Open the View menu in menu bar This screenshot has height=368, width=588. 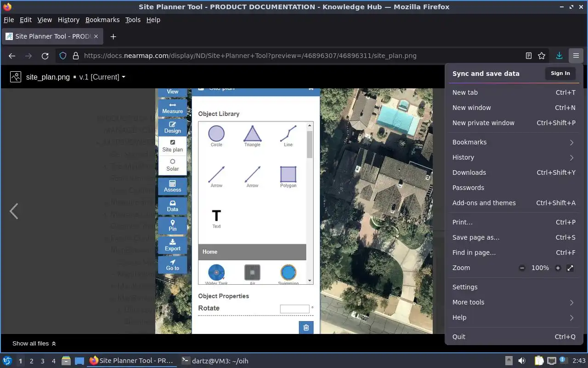[45, 20]
